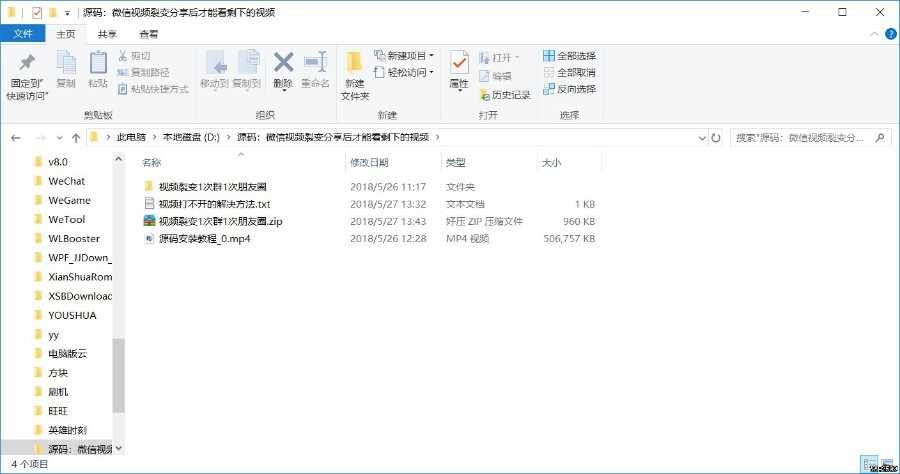Screen dimensions: 900x474
Task: Switch to the 查看 ribbon tab
Action: coord(149,34)
